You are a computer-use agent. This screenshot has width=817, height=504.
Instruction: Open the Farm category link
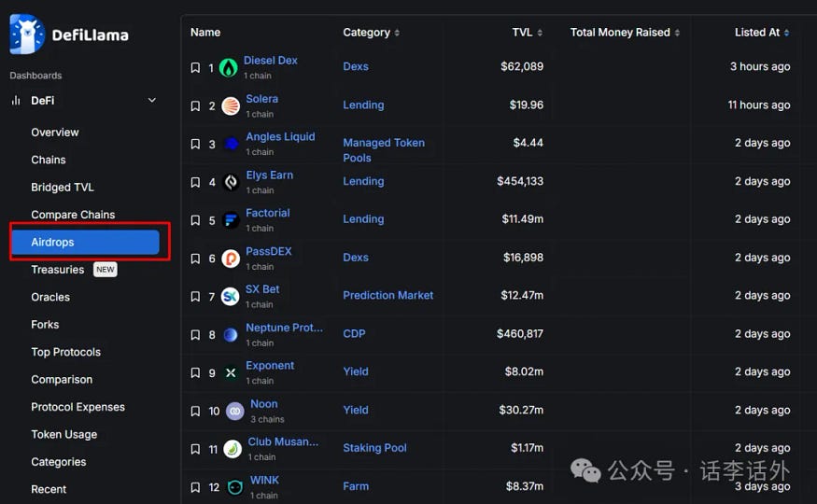pos(356,486)
